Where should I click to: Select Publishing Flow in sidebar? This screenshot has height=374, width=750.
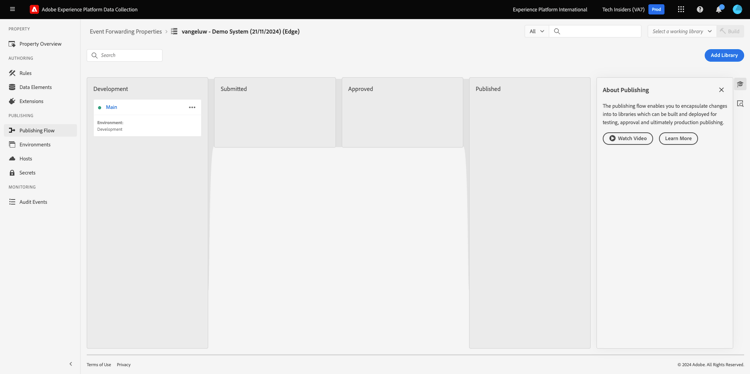41,131
